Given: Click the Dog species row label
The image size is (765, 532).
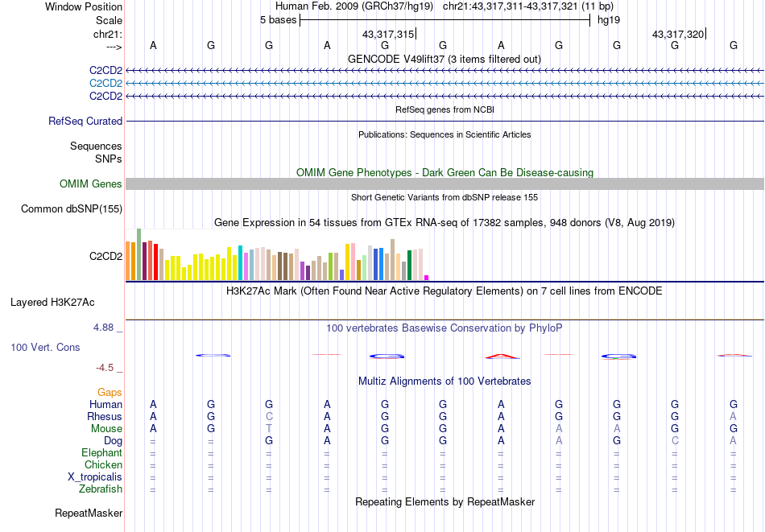Looking at the screenshot, I should pyautogui.click(x=114, y=441).
